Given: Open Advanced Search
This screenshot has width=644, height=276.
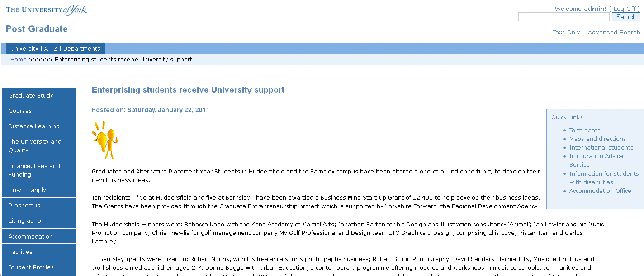Looking at the screenshot, I should point(614,33).
